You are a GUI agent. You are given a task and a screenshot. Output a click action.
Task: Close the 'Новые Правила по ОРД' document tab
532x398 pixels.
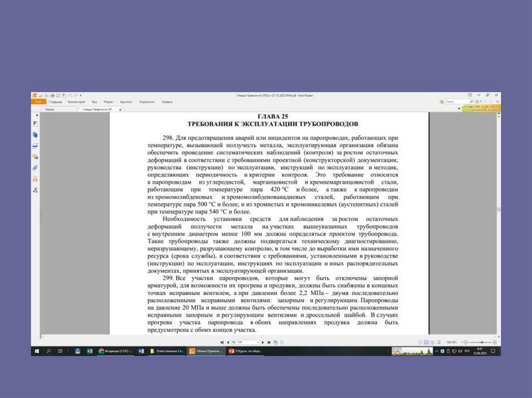[x=120, y=109]
